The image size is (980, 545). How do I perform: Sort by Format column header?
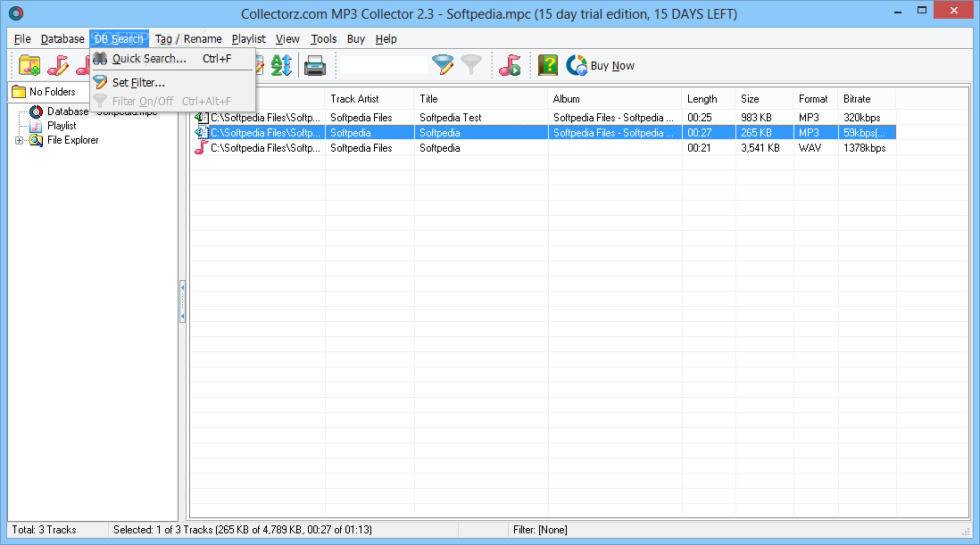point(816,99)
